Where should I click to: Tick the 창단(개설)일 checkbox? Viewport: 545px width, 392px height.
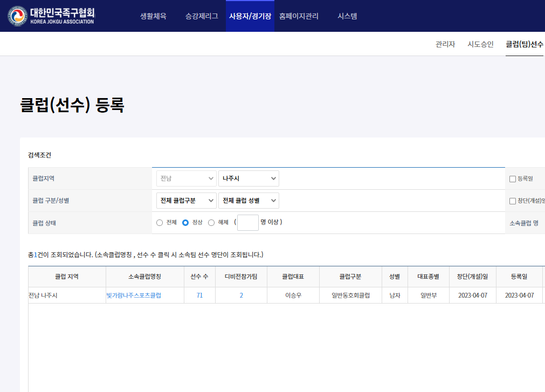click(512, 201)
